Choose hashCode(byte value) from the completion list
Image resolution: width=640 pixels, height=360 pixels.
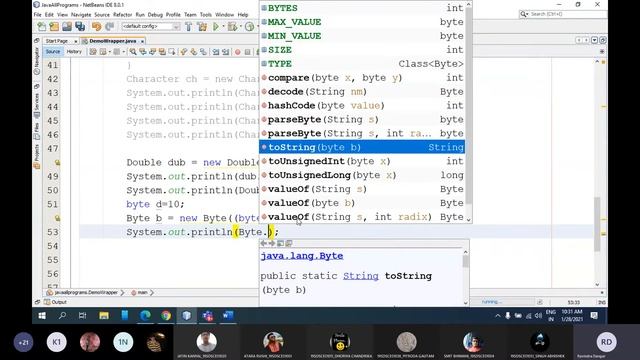click(x=362, y=105)
